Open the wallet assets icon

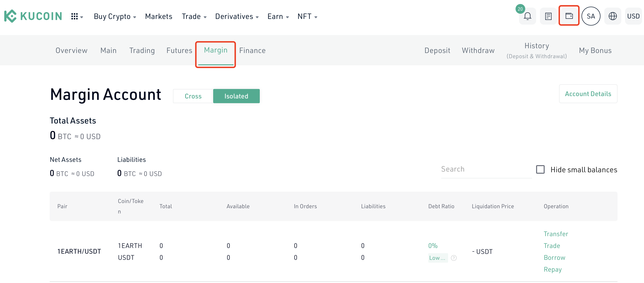569,16
